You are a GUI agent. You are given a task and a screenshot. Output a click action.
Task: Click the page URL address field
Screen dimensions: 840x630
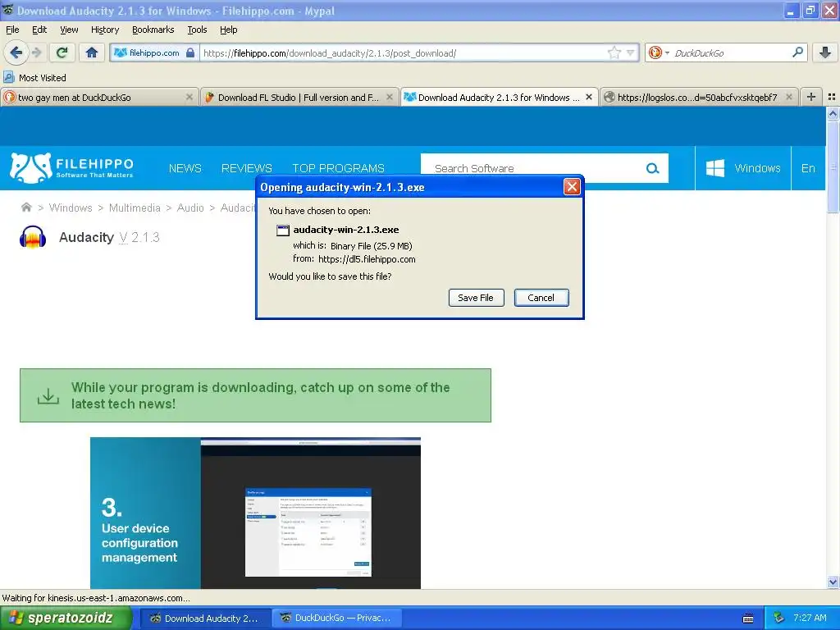404,53
